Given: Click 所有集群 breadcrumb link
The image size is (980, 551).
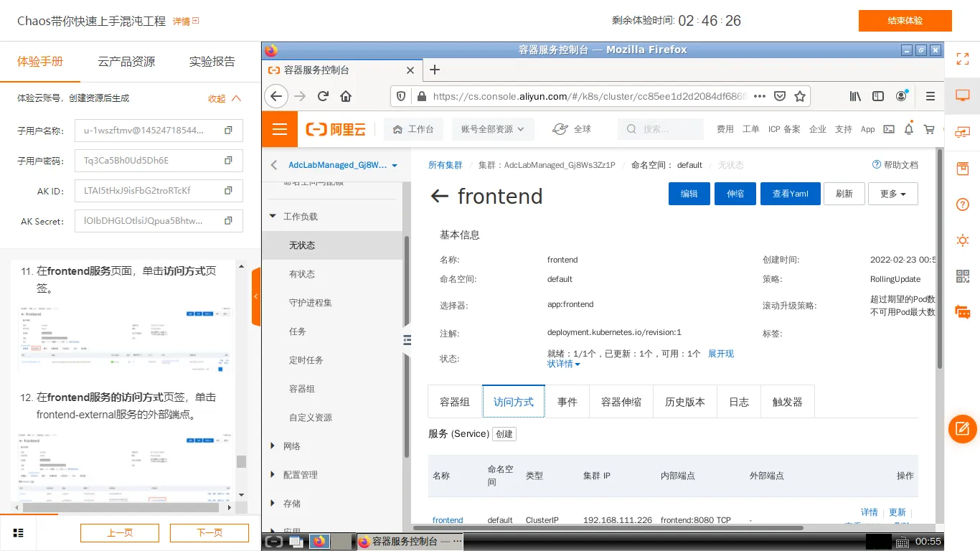Looking at the screenshot, I should 446,165.
